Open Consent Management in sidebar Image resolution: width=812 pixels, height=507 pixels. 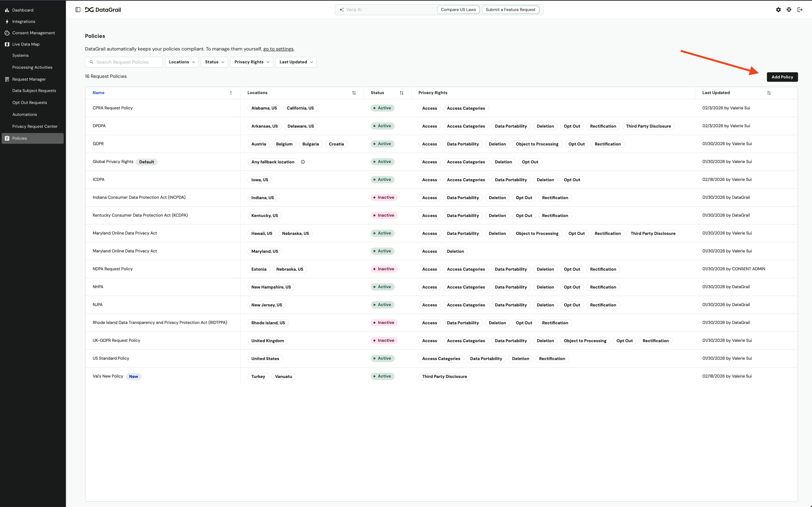pos(33,33)
